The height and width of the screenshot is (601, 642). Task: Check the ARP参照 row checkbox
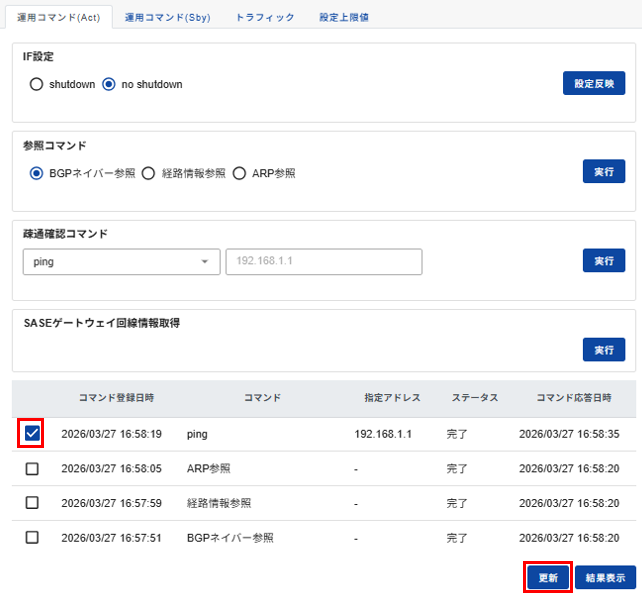pos(32,468)
